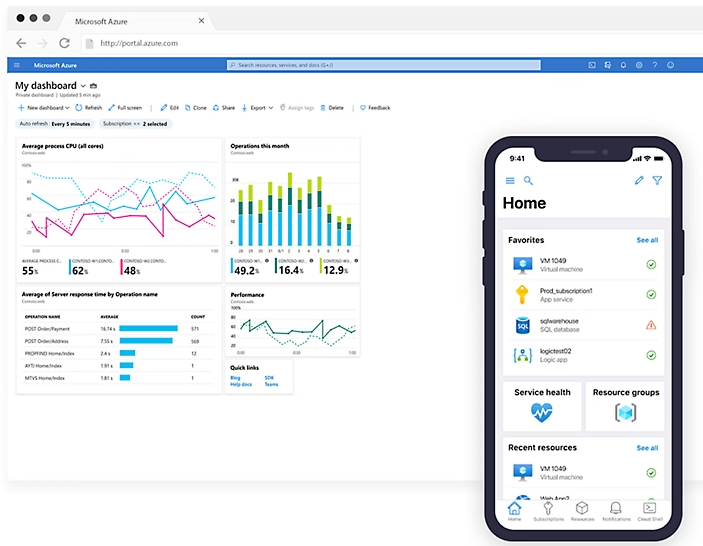Open help question mark in header
The image size is (703, 546).
coord(655,65)
